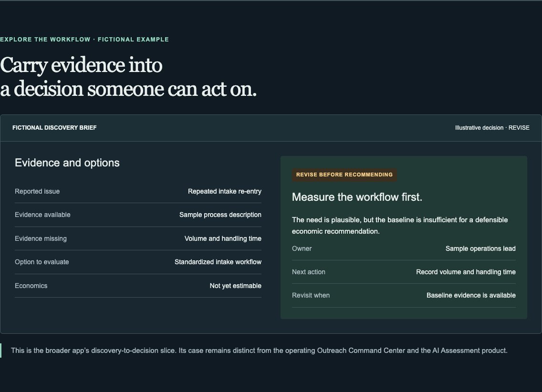542x392 pixels.
Task: Click the 'Option to evaluate' row label
Action: (x=42, y=262)
